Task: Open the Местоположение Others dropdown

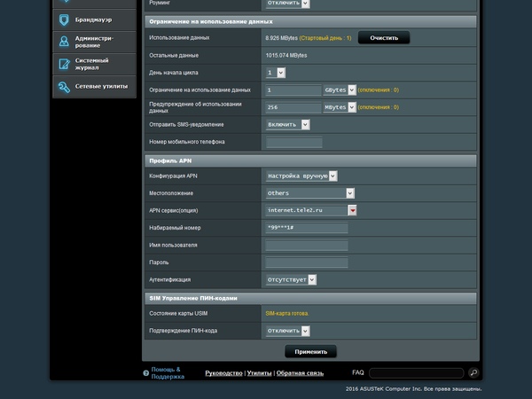Action: click(310, 193)
